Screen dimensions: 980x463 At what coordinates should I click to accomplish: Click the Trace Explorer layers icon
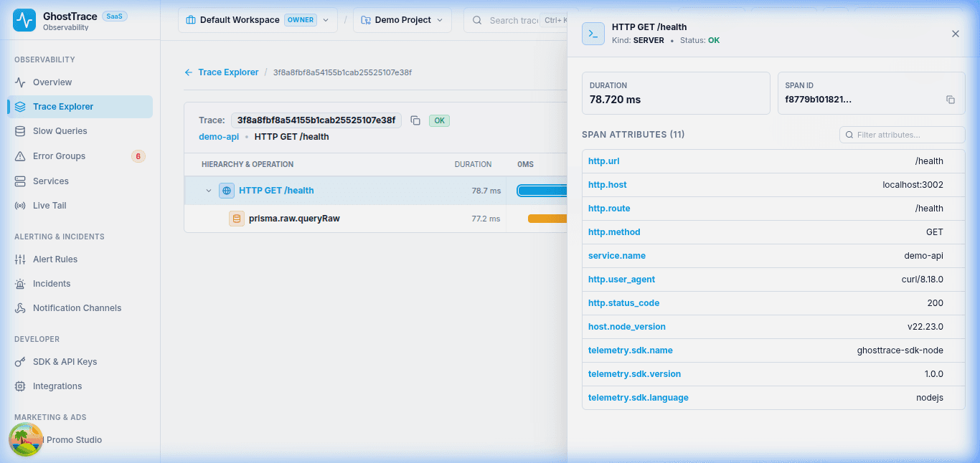pos(20,107)
